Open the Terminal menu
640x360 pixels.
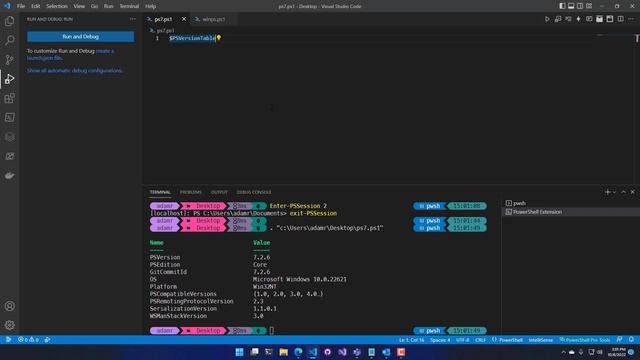point(129,6)
